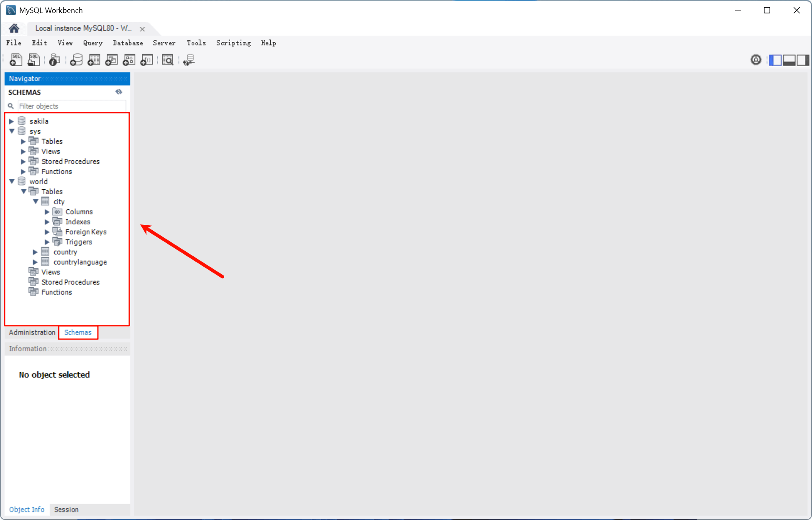Viewport: 812px width, 520px height.
Task: Open the File menu
Action: [x=14, y=43]
